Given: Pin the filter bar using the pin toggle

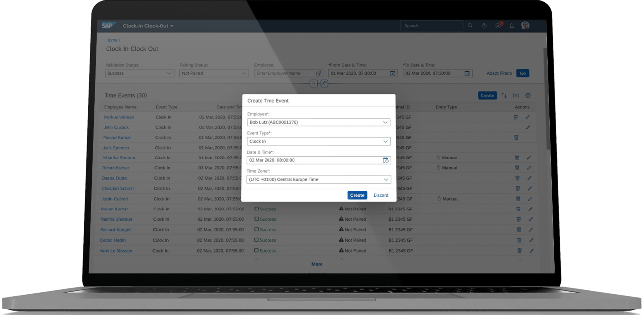Looking at the screenshot, I should click(324, 83).
